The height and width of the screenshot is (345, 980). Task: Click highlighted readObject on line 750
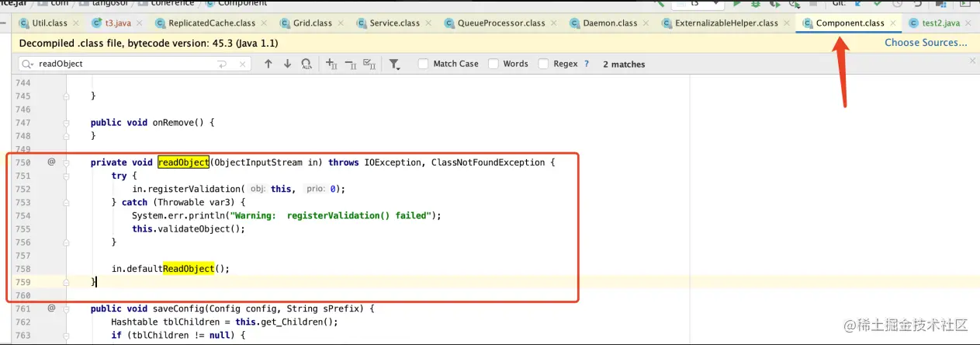click(x=183, y=162)
